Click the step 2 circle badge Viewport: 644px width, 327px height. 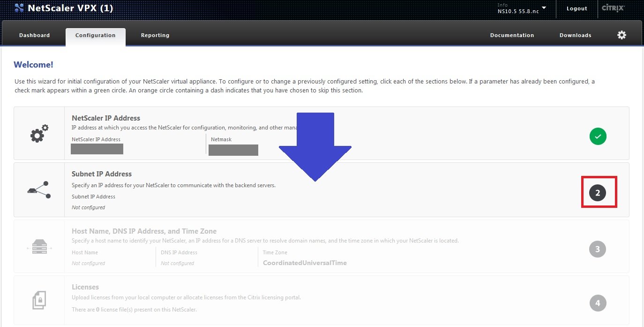(x=598, y=192)
